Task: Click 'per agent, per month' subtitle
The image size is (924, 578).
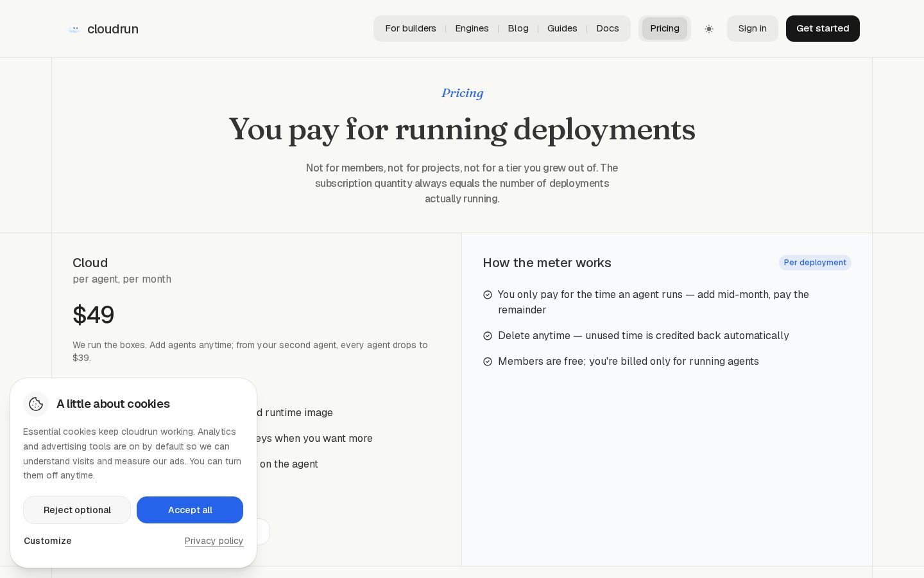Action: [122, 279]
